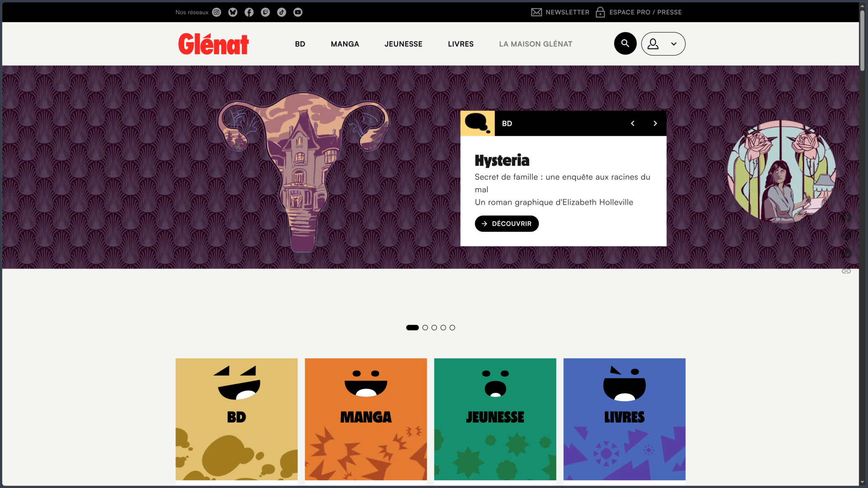Viewport: 868px width, 488px height.
Task: Open LA MAISON GLÉNAT menu
Action: (536, 44)
